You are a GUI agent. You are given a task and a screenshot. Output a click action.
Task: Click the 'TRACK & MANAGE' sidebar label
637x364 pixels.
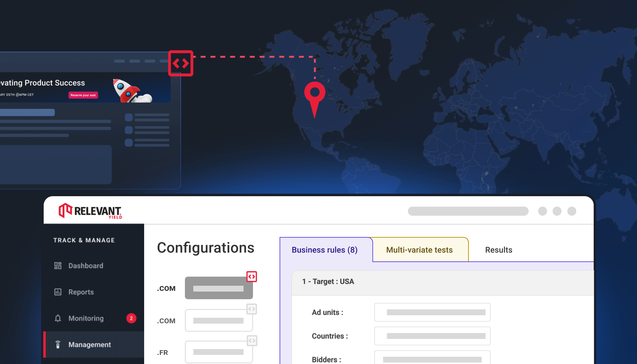(84, 240)
